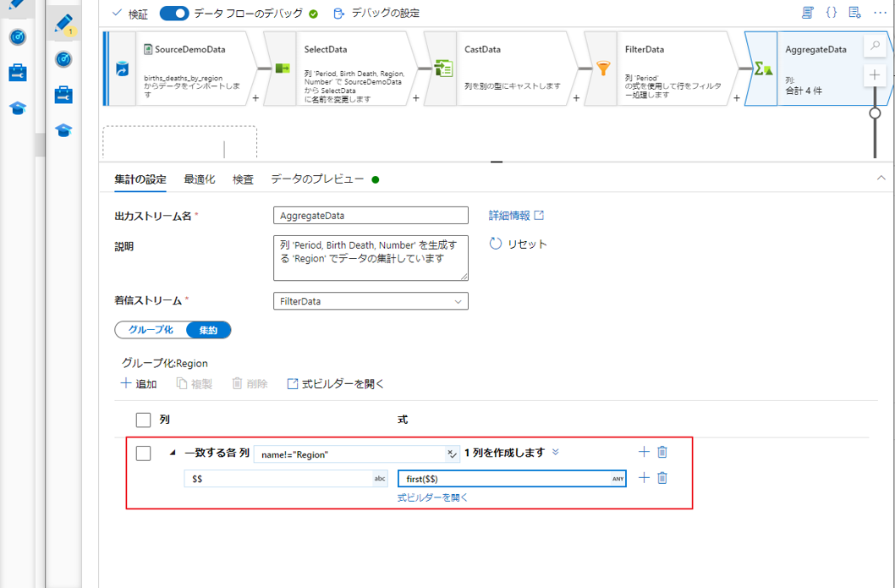Add a transformation after FilterData

coord(736,98)
